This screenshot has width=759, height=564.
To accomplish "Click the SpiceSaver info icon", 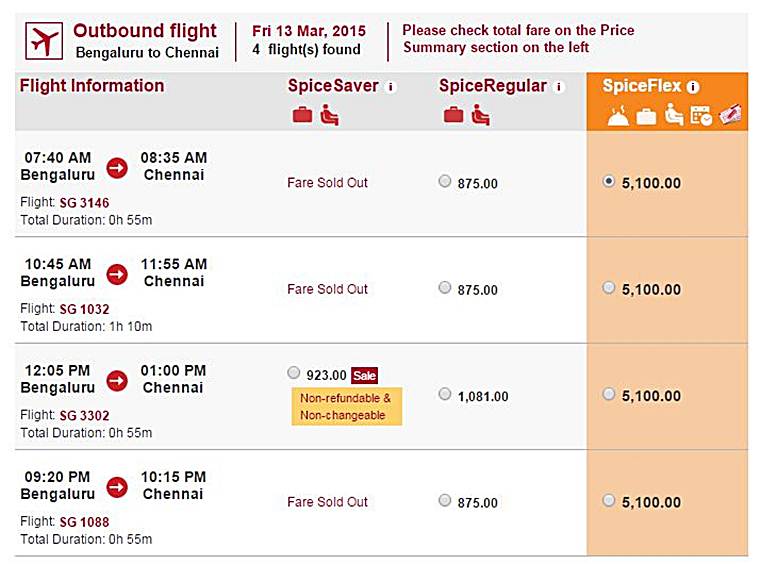I will (391, 87).
